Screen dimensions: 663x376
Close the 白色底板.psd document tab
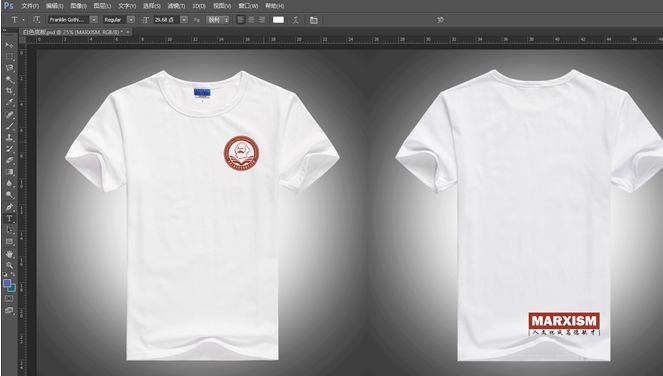(128, 32)
